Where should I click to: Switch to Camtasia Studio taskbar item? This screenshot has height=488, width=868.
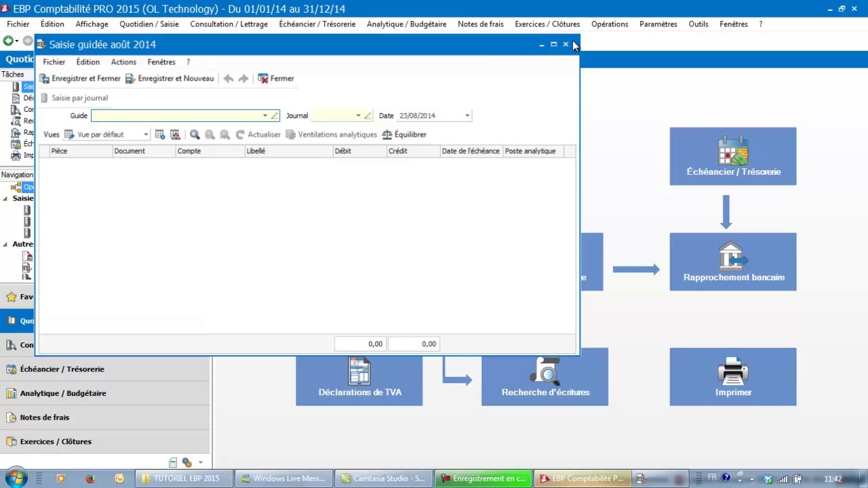[384, 479]
